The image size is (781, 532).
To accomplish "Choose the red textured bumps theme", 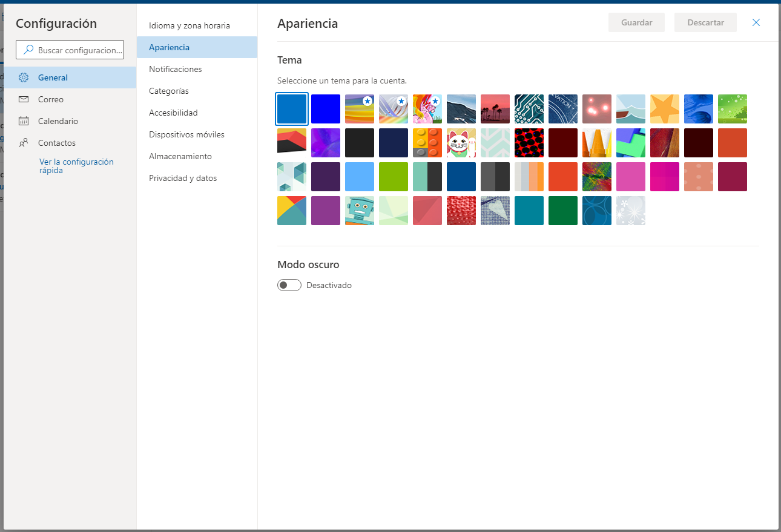I will [x=461, y=211].
